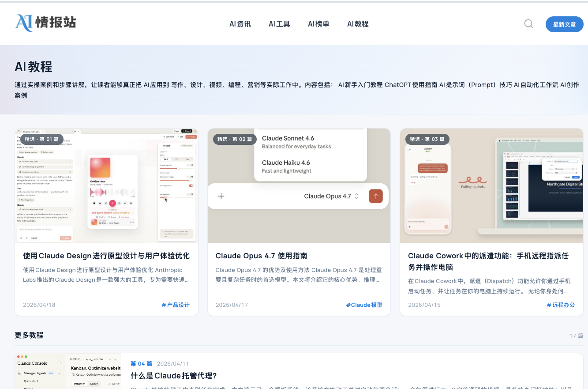This screenshot has width=588, height=389.
Task: Click the 最新文章 button
Action: coord(564,24)
